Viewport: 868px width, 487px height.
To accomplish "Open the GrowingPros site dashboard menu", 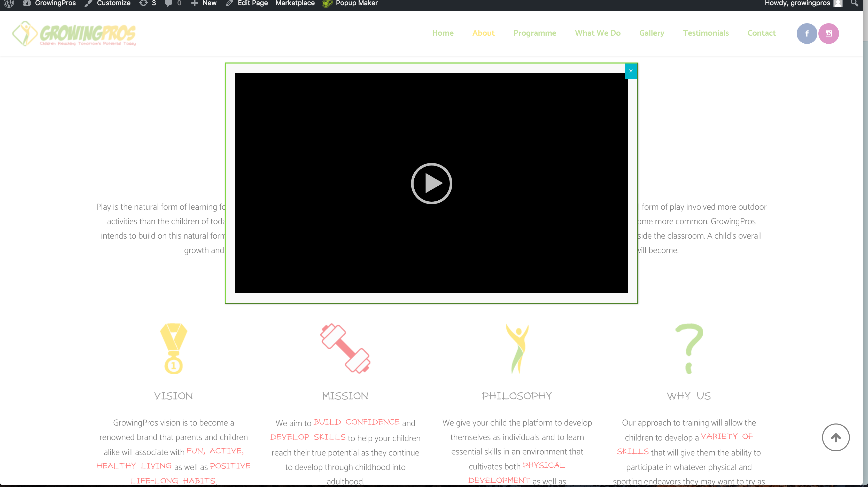I will pos(49,3).
